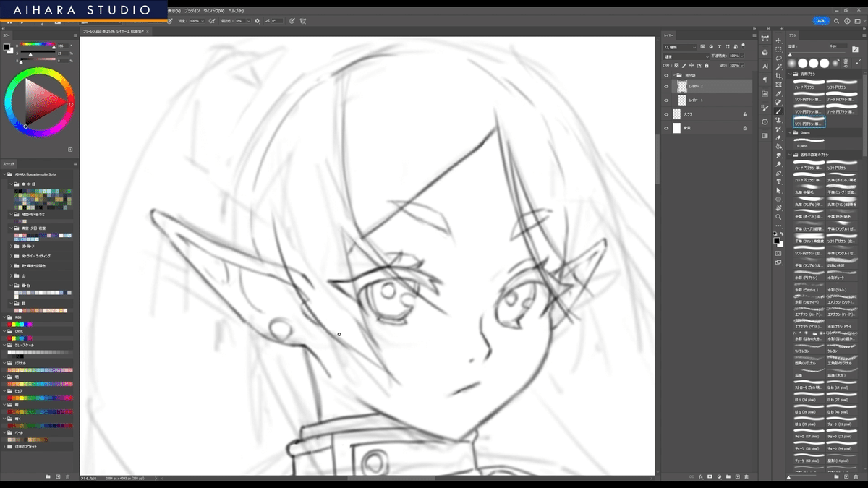Create new brush in Brushes panel bottom
This screenshot has height=488, width=868.
click(x=847, y=476)
